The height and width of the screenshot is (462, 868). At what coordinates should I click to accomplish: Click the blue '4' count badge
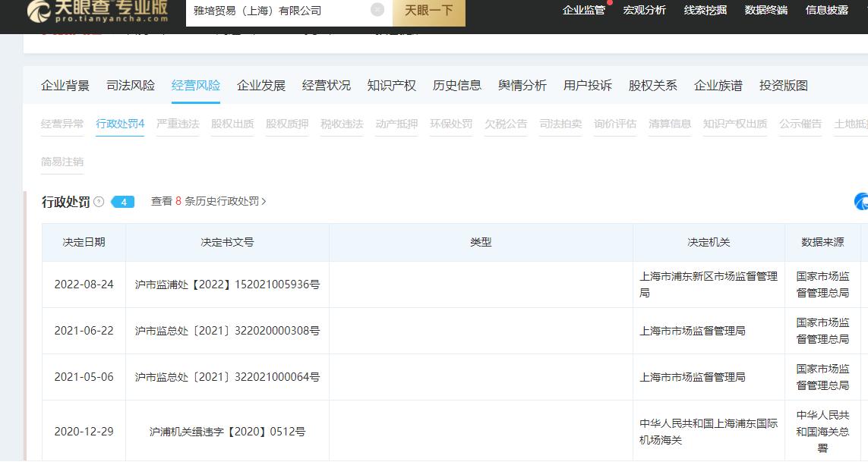(x=123, y=202)
